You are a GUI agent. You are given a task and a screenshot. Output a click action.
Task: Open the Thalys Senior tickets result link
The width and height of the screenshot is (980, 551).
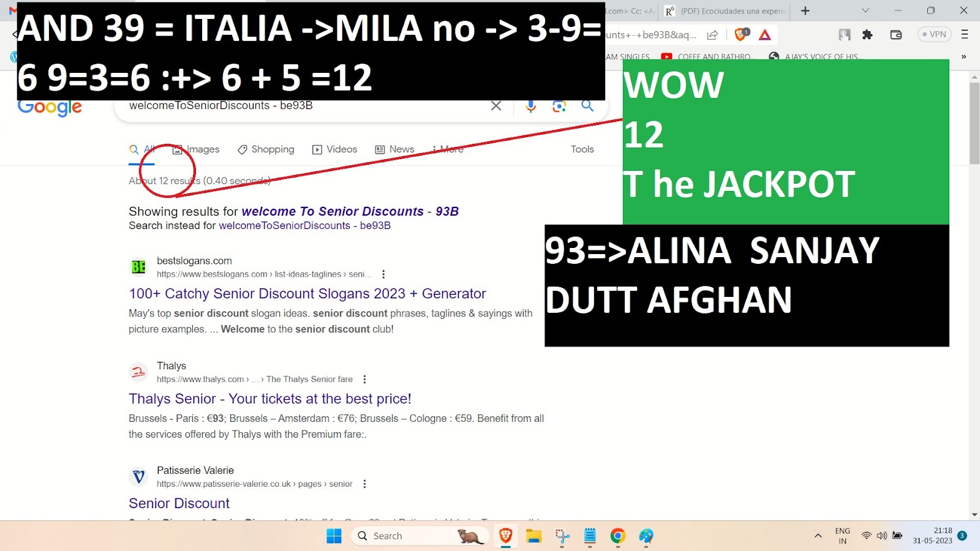pyautogui.click(x=269, y=399)
